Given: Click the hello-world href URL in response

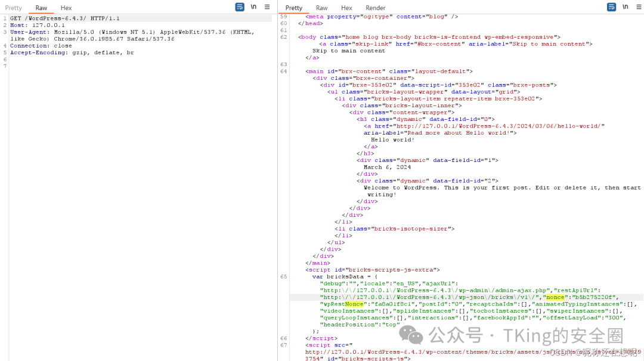Looking at the screenshot, I should [x=500, y=126].
